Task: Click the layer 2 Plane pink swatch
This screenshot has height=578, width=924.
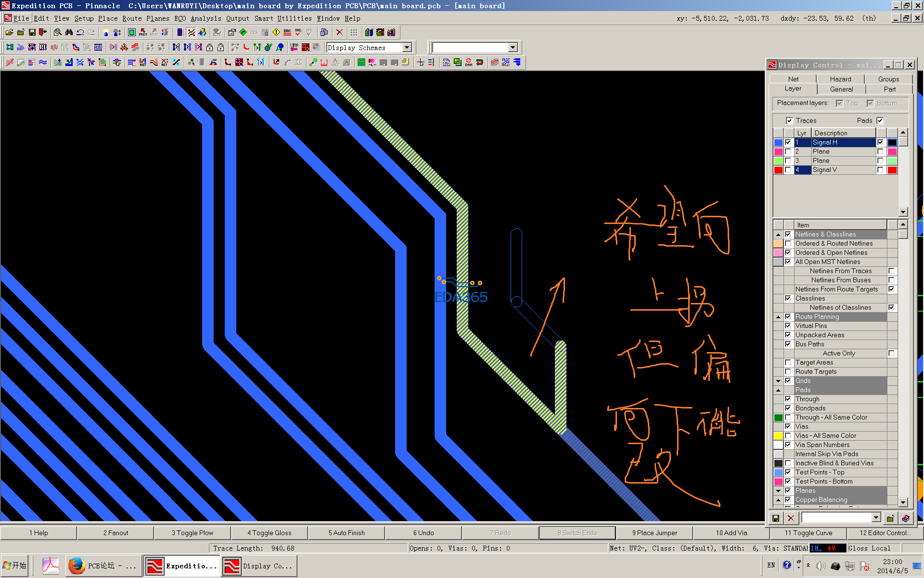Action: pyautogui.click(x=778, y=152)
